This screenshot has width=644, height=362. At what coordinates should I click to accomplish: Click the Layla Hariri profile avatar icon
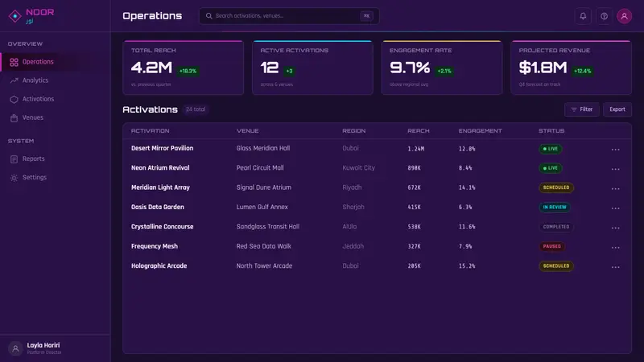pyautogui.click(x=15, y=349)
